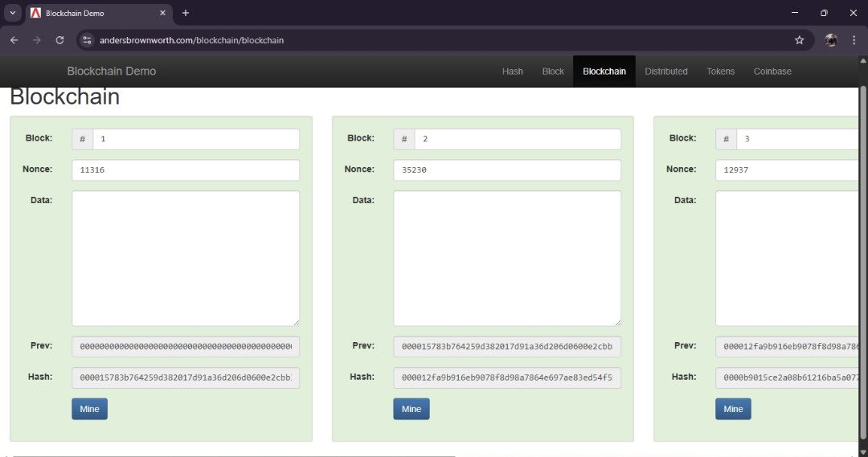Click the address bar URL
The image size is (868, 457).
coord(191,40)
